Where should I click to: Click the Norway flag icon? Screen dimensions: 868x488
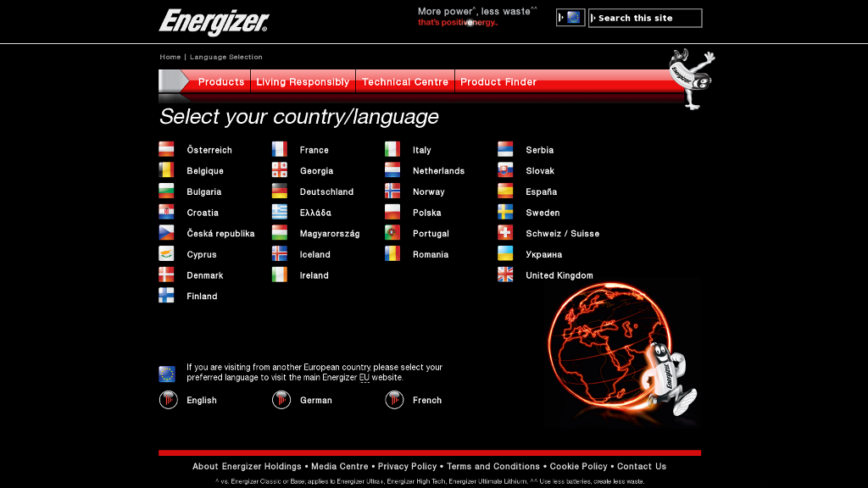click(x=392, y=191)
